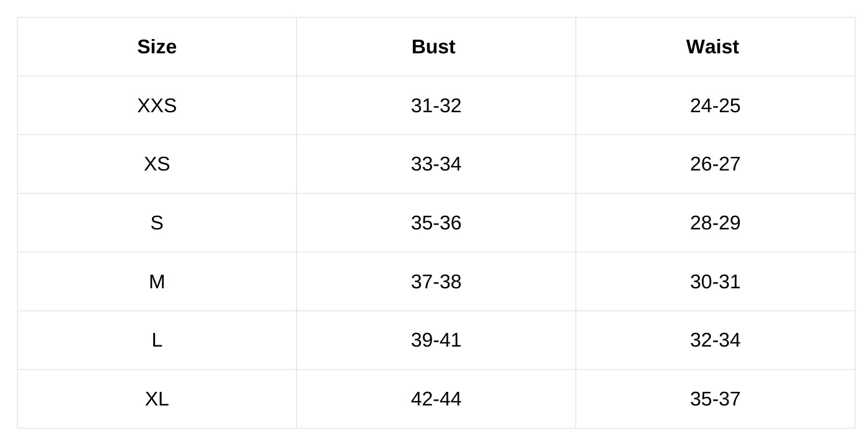Screen dimensions: 868x434
Task: Click the 33-34 bust measurement
Action: [x=436, y=164]
